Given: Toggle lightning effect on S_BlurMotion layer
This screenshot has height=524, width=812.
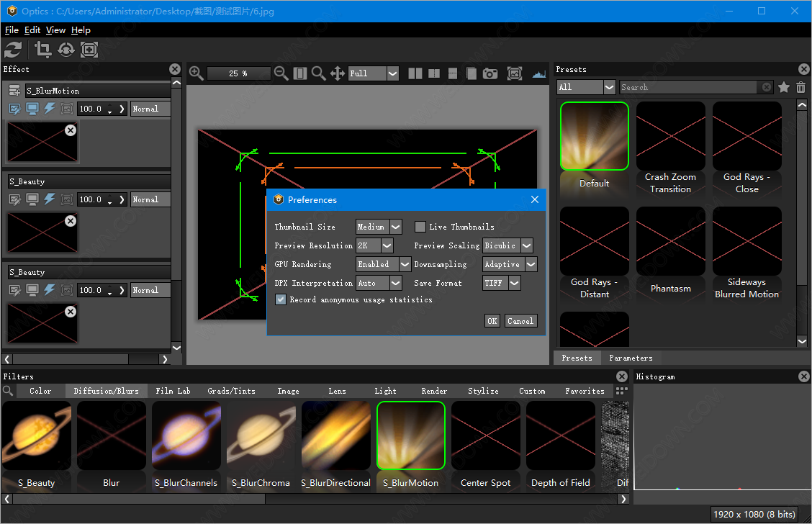Looking at the screenshot, I should click(x=49, y=109).
